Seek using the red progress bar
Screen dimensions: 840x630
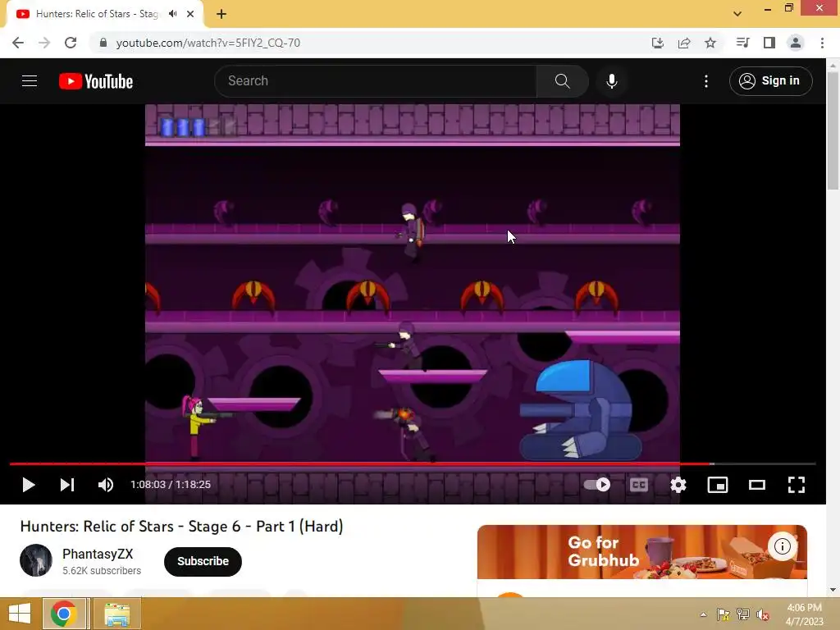[x=413, y=463]
